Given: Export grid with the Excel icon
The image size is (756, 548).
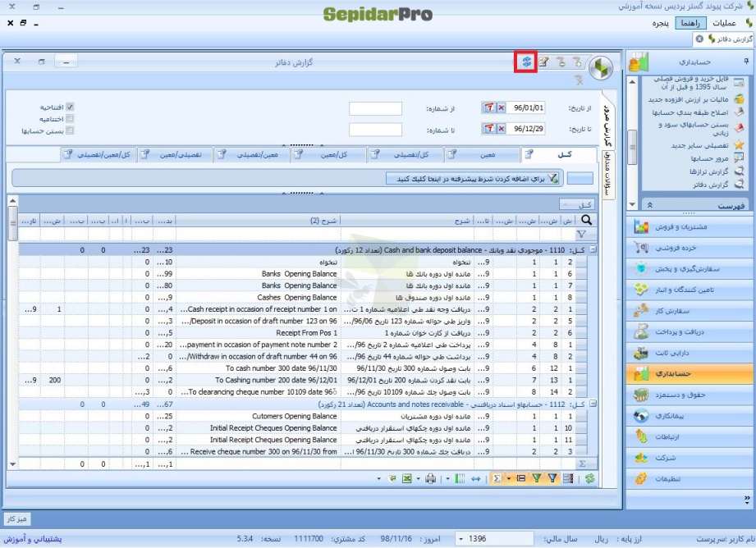Looking at the screenshot, I should pos(407,478).
